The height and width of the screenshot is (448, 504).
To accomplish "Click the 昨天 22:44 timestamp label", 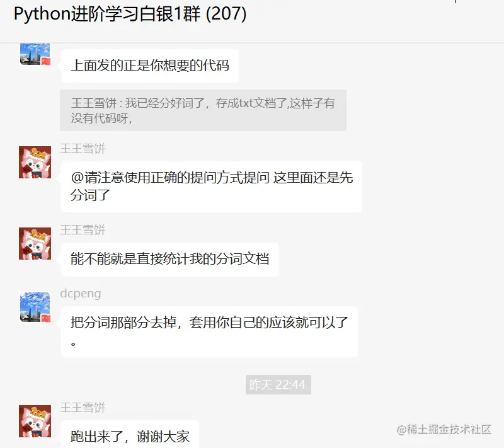I will point(278,385).
